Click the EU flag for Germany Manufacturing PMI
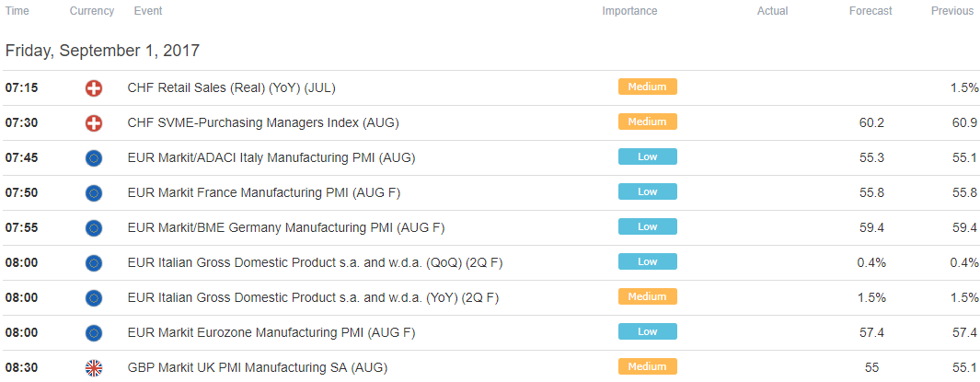 pyautogui.click(x=94, y=229)
